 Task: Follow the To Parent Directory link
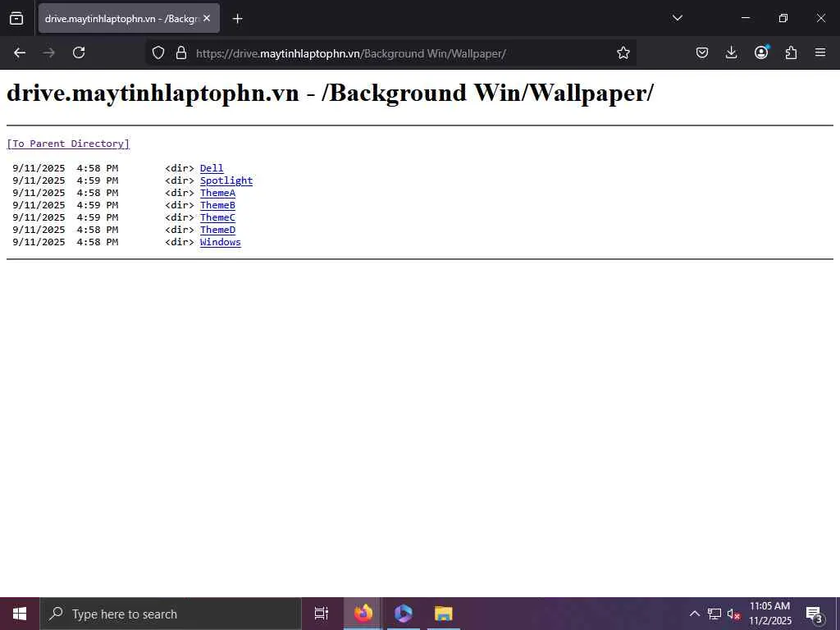[68, 144]
